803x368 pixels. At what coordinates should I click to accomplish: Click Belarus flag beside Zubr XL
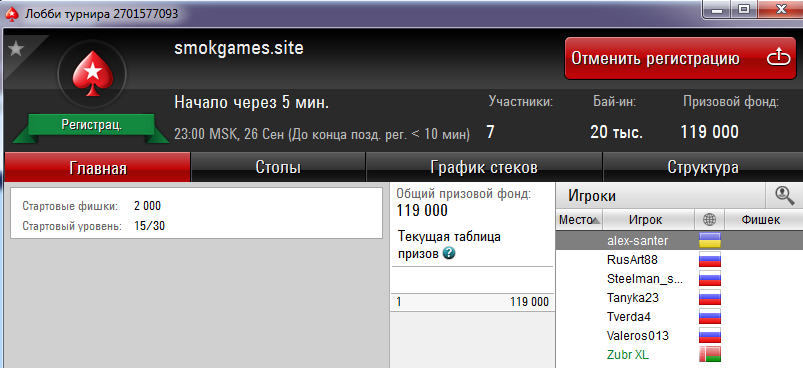click(710, 354)
